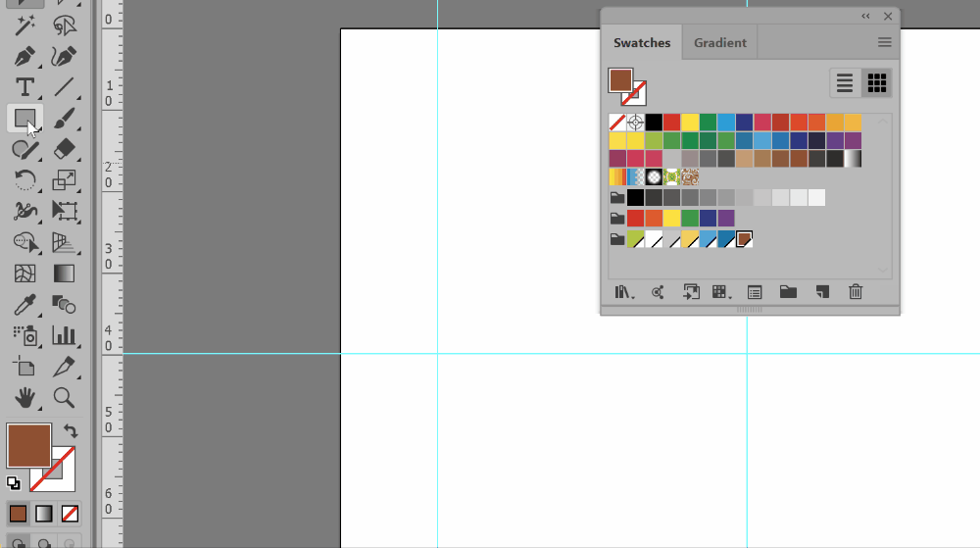Select the Line Segment tool
Image resolution: width=980 pixels, height=548 pixels.
point(64,87)
